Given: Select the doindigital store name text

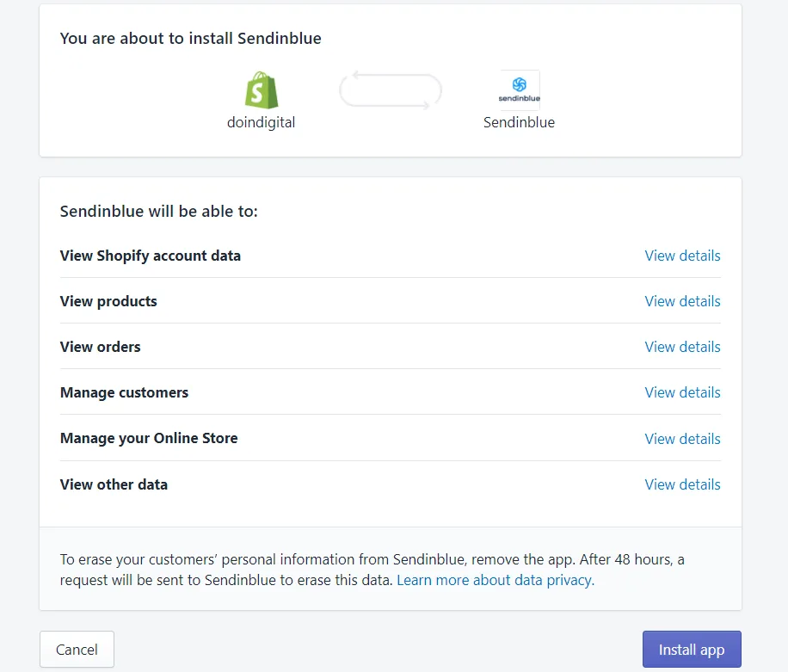Looking at the screenshot, I should [x=261, y=122].
